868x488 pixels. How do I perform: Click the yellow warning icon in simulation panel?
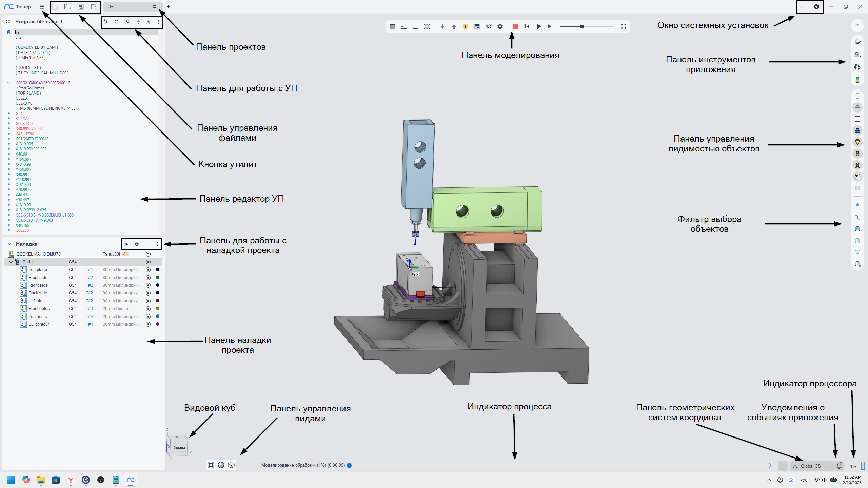[466, 26]
